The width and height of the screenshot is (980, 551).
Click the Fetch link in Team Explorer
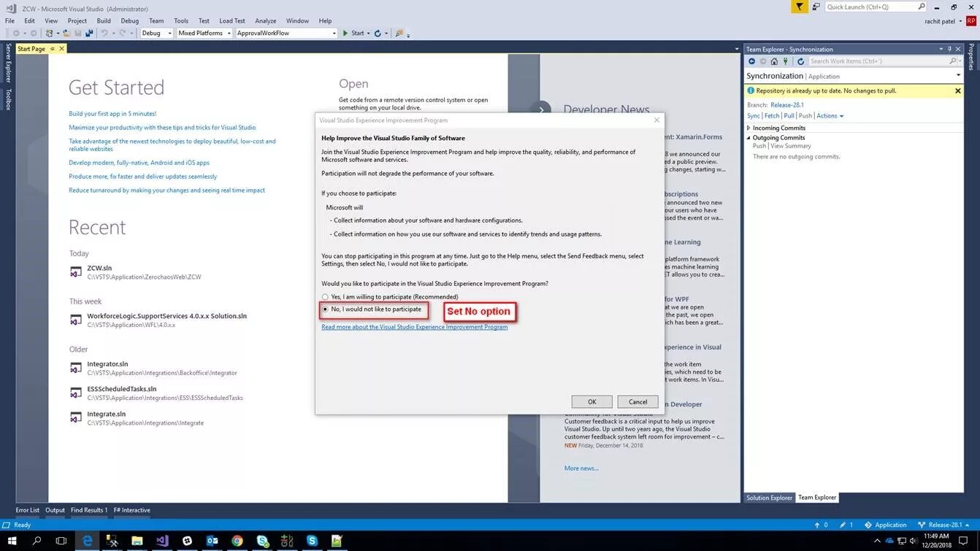pyautogui.click(x=772, y=116)
